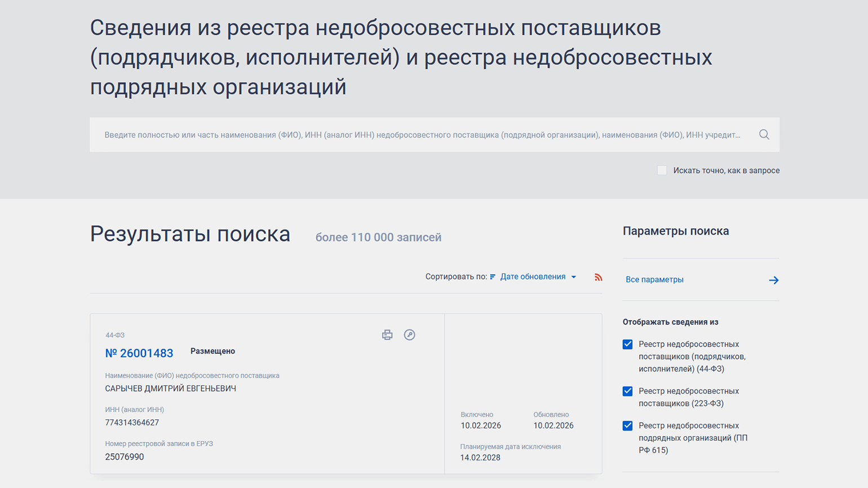This screenshot has height=488, width=868.
Task: Click supplier name САРЫЧЕВ ДМИТРИЙ ЕВГЕНЬЕВИЧ
Action: pyautogui.click(x=170, y=388)
